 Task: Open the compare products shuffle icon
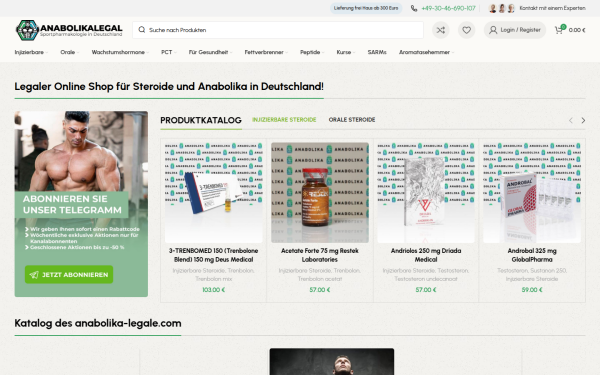[x=441, y=30]
